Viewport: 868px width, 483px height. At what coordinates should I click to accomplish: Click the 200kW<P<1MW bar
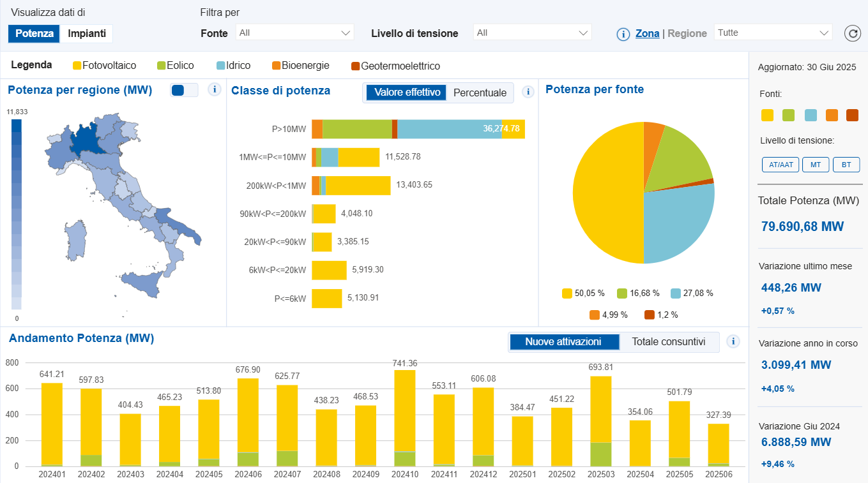tap(351, 186)
